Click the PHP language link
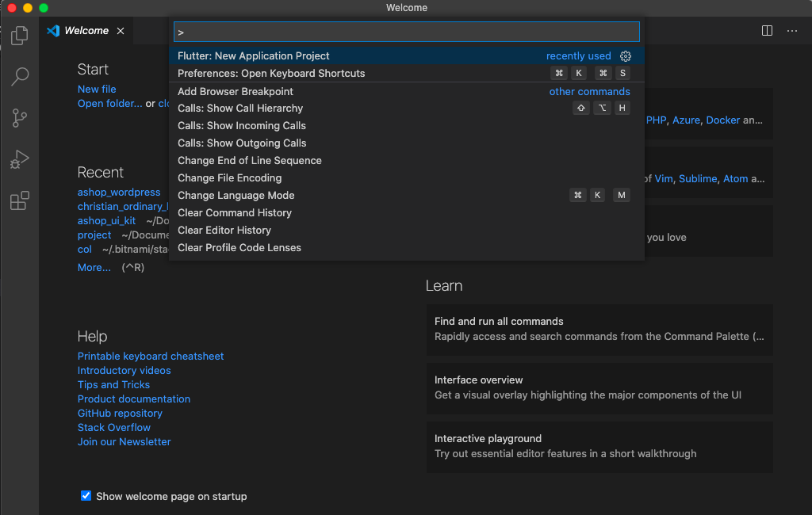This screenshot has width=812, height=515. point(656,120)
